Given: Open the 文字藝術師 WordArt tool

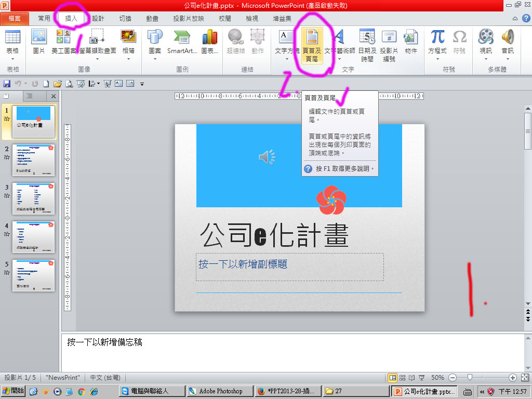Looking at the screenshot, I should click(x=339, y=37).
